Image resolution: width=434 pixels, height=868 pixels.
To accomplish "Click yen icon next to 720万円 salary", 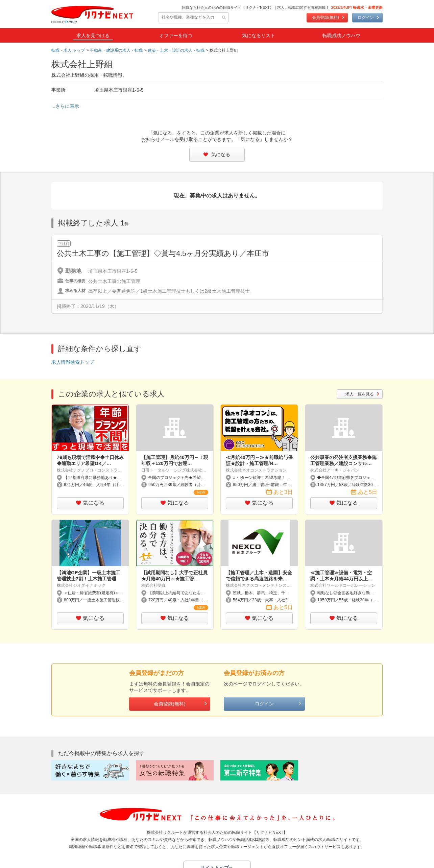I will [x=144, y=600].
